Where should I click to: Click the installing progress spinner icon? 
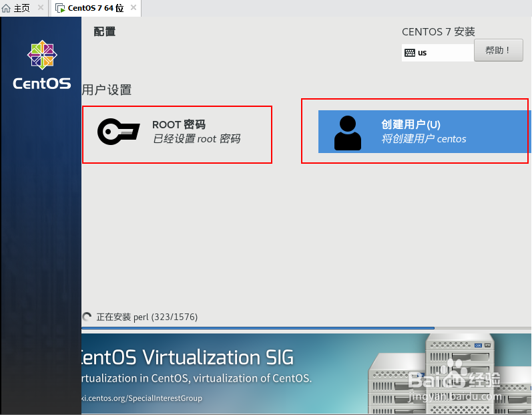[87, 317]
